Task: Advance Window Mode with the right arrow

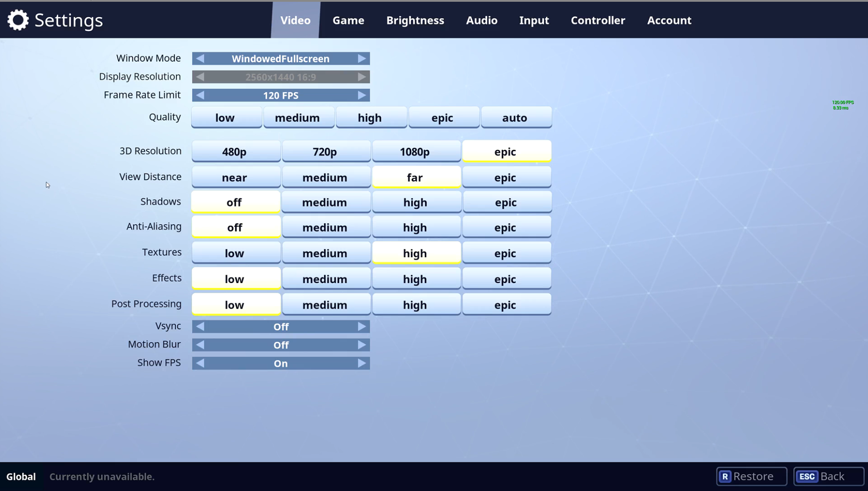Action: point(362,58)
